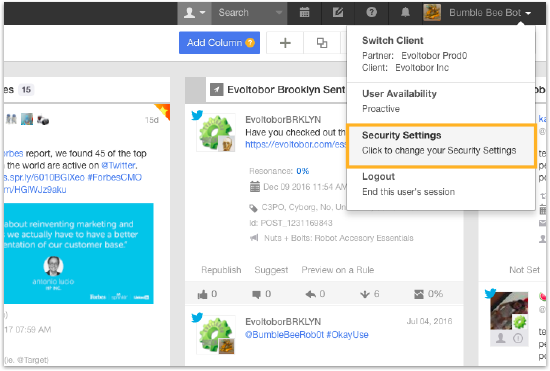Click the Add Column button
The height and width of the screenshot is (371, 550).
point(219,43)
